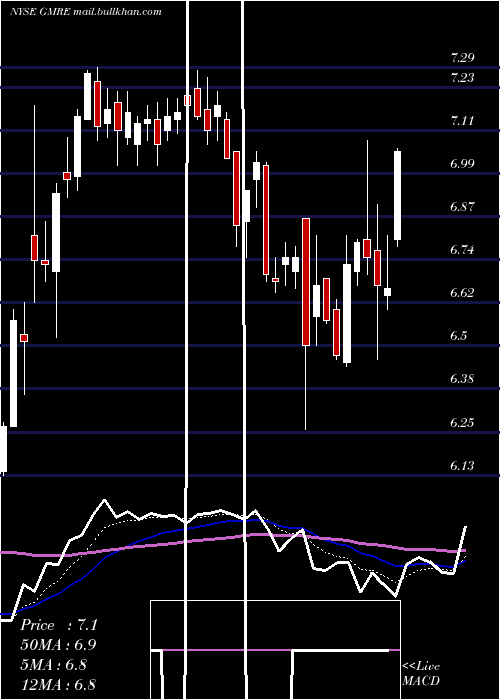Click the 50MA : 6.9 readout

coord(58,645)
